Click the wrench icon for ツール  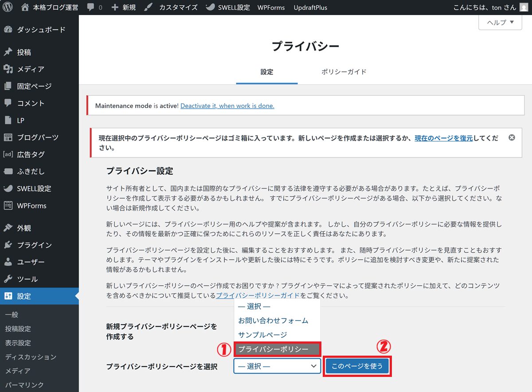coord(8,279)
